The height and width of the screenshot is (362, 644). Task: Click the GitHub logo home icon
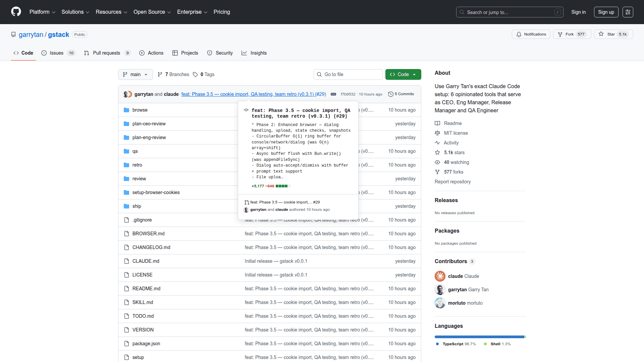tap(16, 12)
